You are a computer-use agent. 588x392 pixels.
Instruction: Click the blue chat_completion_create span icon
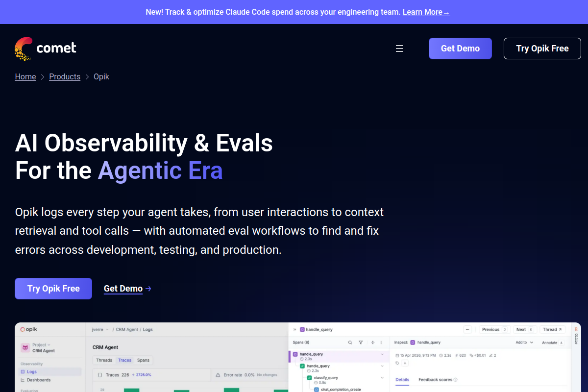[x=317, y=390]
